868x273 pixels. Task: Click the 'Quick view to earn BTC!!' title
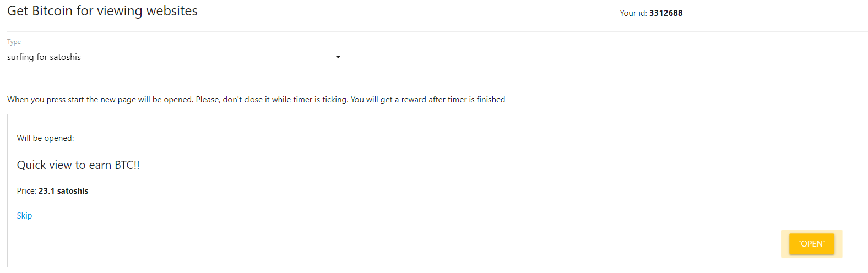pyautogui.click(x=78, y=165)
